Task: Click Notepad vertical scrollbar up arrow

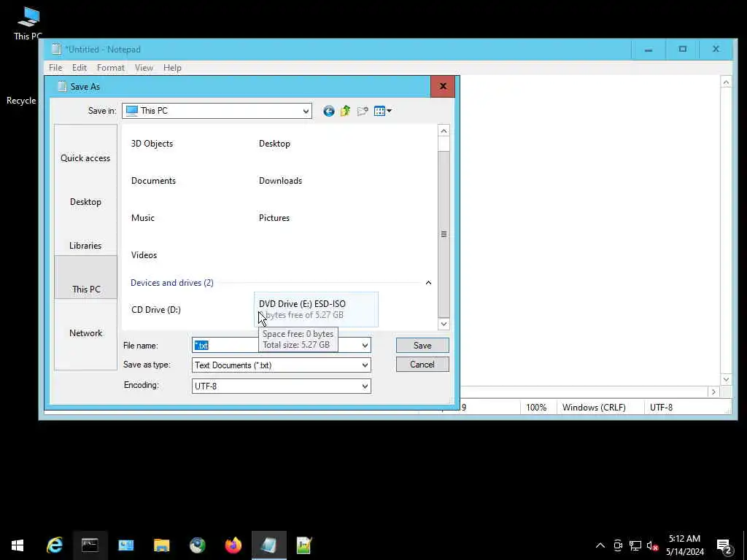Action: tap(726, 82)
